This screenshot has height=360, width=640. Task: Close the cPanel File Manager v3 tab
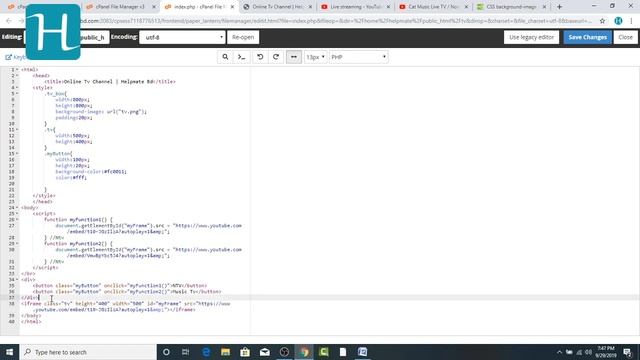coord(154,7)
